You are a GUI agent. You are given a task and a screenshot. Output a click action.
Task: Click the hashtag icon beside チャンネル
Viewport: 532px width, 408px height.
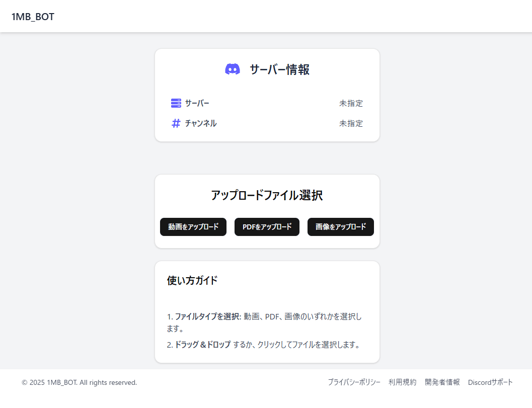176,123
